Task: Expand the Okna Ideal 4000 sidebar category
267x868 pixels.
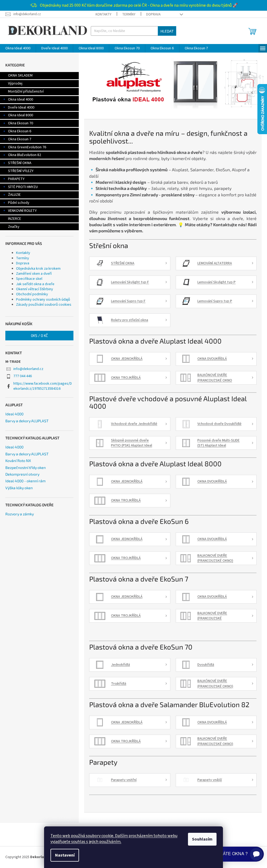Action: (4, 99)
